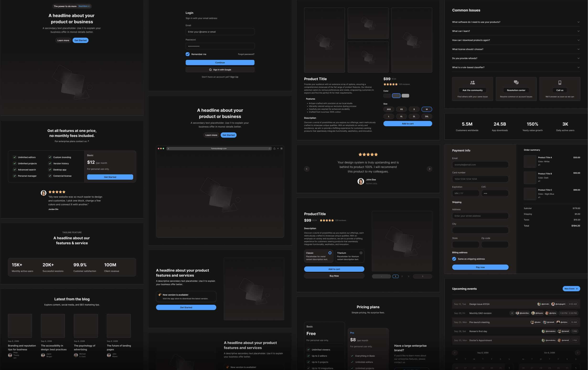This screenshot has width=588, height=370.
Task: Click the Resolution center chat icon
Action: tap(516, 83)
